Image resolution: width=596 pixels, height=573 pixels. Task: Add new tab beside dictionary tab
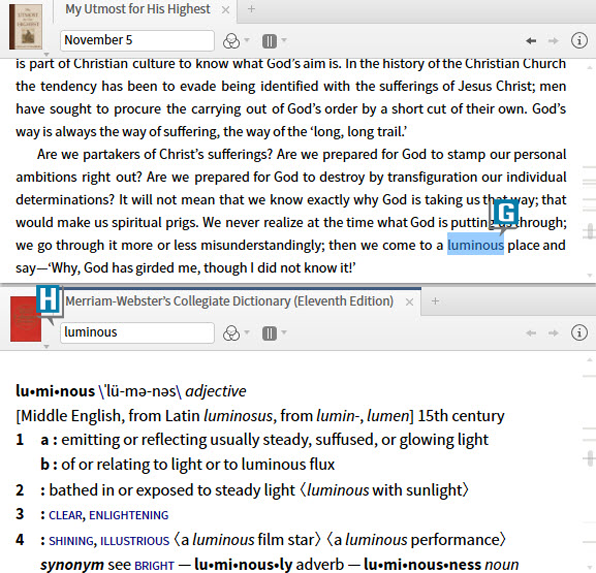coord(436,301)
